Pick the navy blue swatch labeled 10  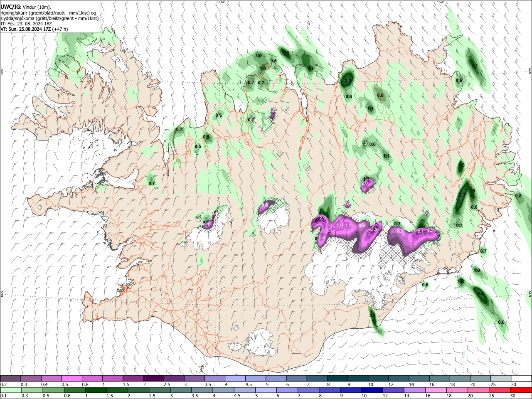[x=372, y=390]
